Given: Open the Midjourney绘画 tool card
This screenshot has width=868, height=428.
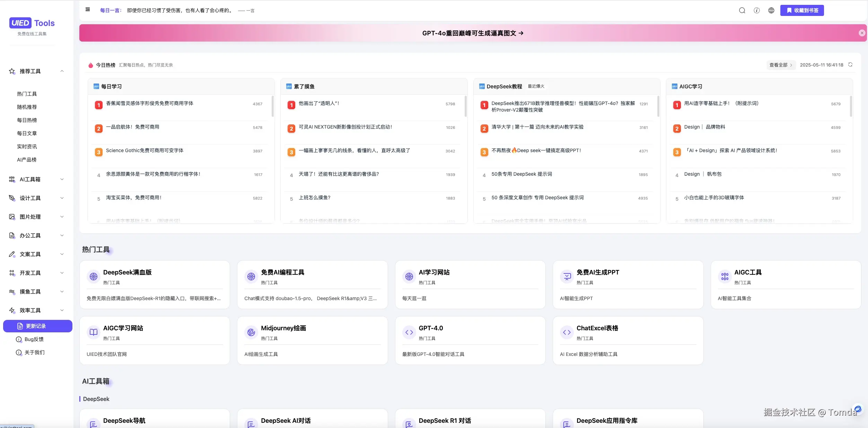Looking at the screenshot, I should [312, 340].
